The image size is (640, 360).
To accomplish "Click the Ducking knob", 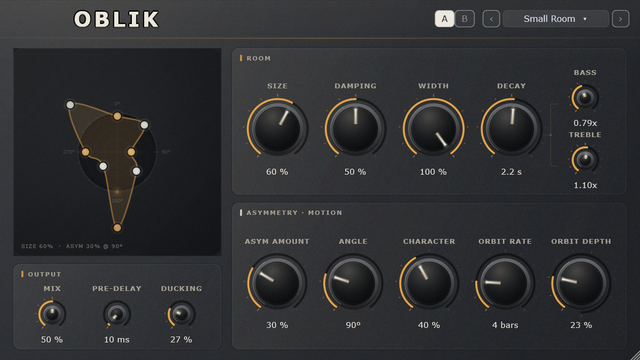I will pos(181,314).
